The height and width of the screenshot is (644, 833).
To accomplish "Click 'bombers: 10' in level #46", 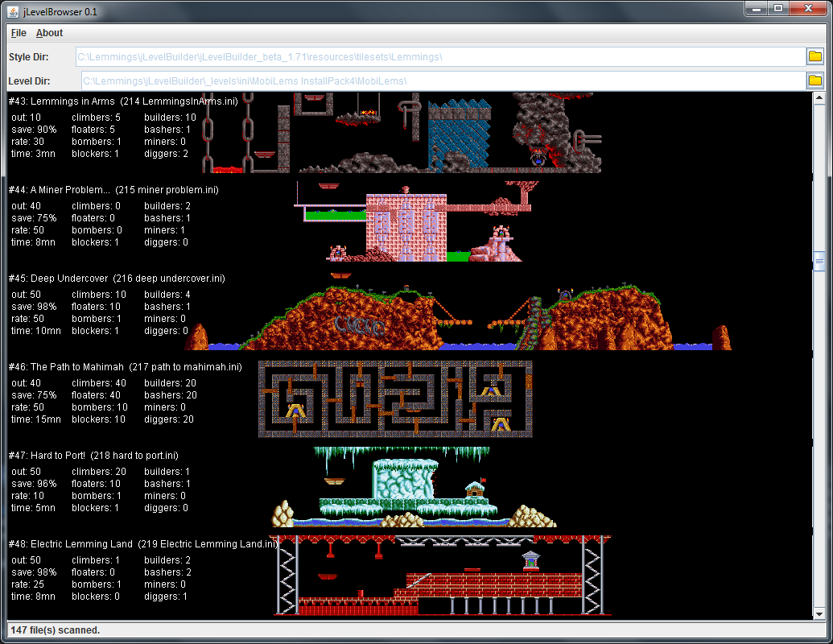I will pos(100,407).
